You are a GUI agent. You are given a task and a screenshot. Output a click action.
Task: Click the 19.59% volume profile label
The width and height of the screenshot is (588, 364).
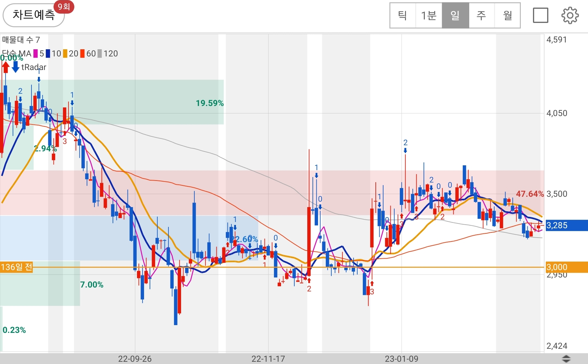point(210,103)
